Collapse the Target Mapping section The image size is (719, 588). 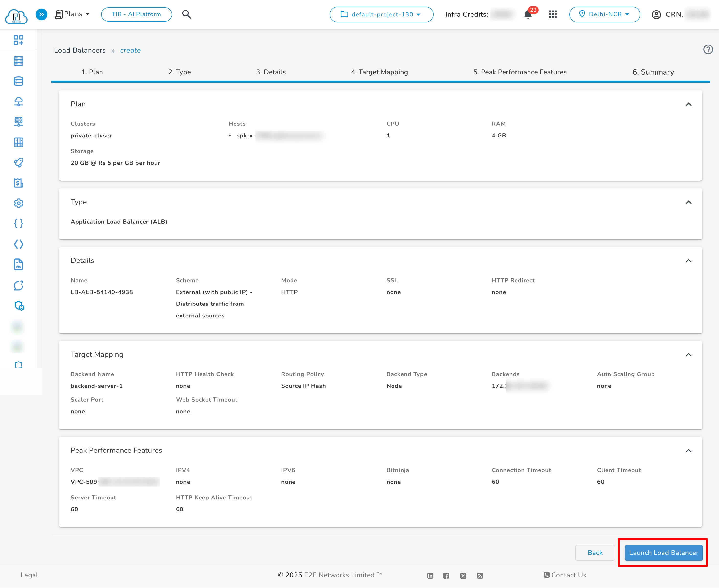click(x=689, y=355)
